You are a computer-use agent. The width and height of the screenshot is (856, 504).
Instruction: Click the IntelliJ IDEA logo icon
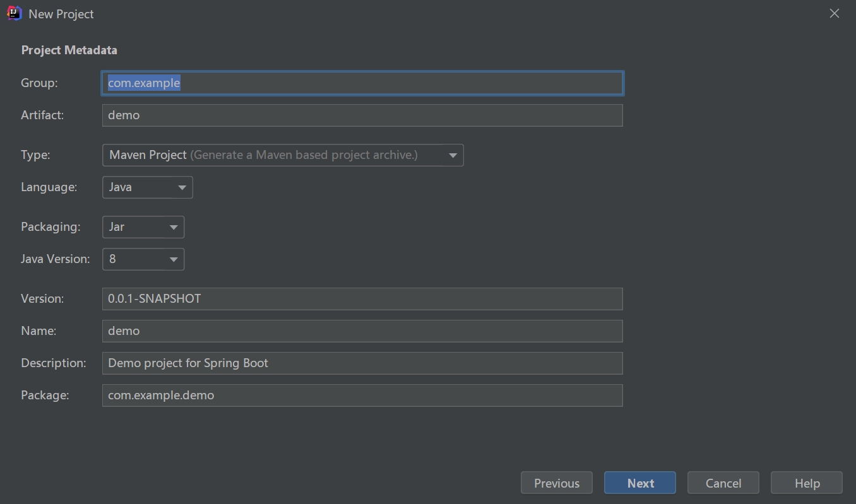[15, 13]
